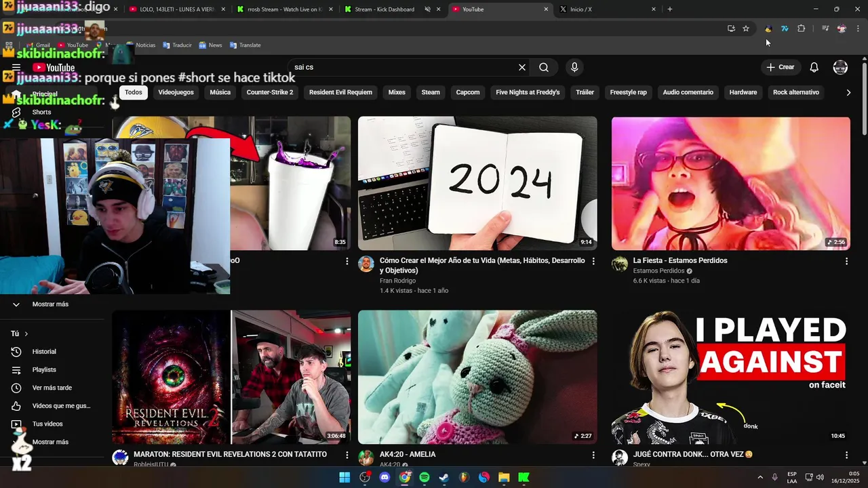Open the taskbar volume control
Viewport: 868px width, 488px height.
click(x=821, y=477)
